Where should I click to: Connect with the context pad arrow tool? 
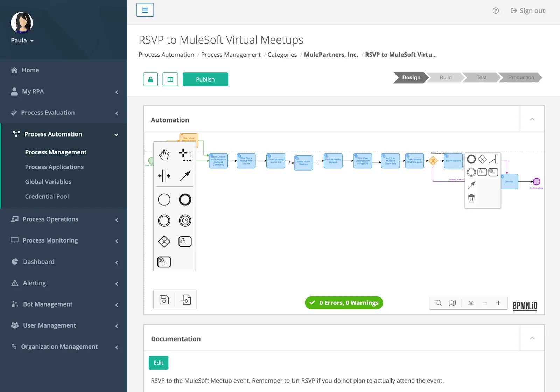471,185
